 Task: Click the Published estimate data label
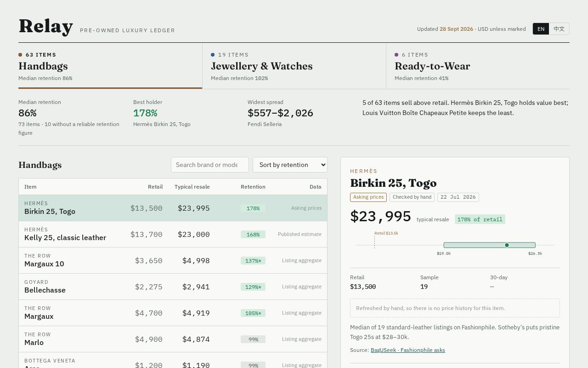[300, 234]
